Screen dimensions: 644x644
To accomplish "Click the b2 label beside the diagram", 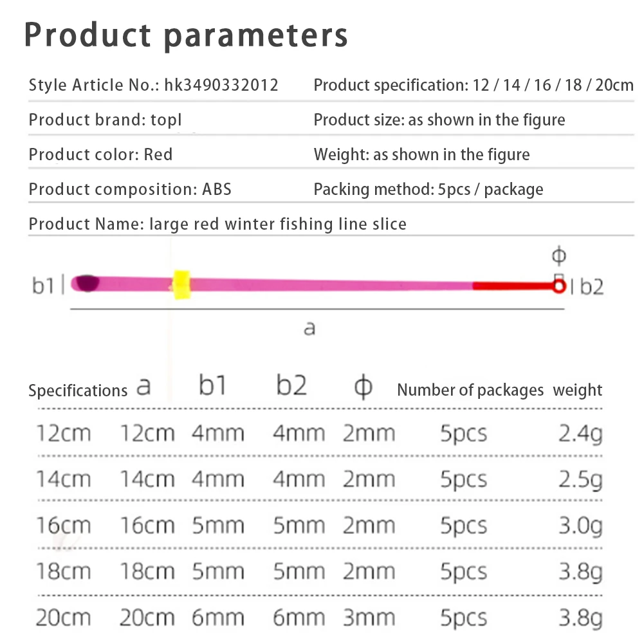I will tap(592, 287).
